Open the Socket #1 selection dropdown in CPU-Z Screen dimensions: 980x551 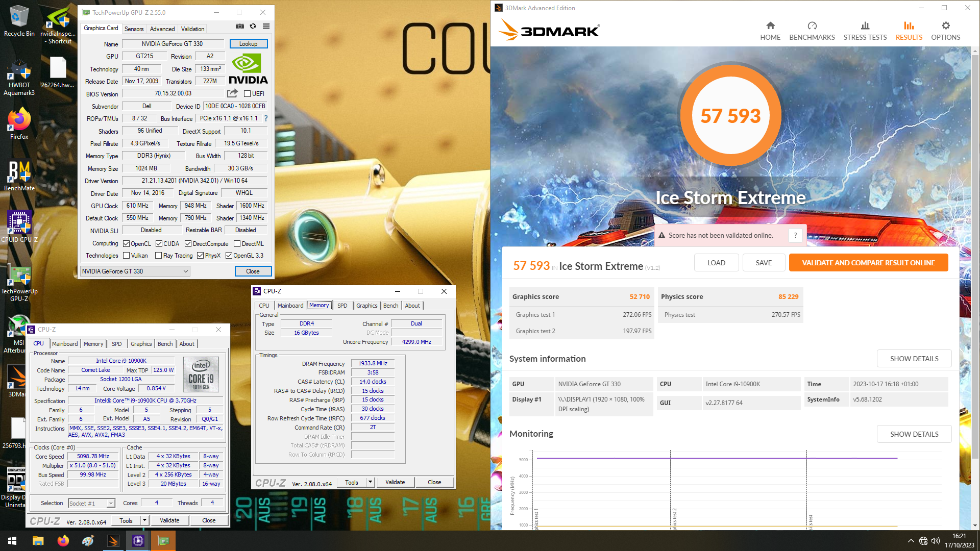pyautogui.click(x=92, y=504)
